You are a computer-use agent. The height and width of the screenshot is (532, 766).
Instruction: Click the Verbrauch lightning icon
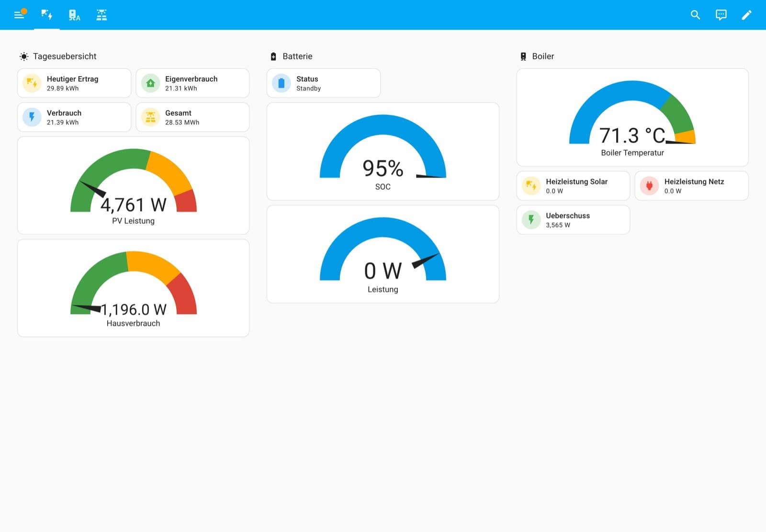[x=32, y=117]
